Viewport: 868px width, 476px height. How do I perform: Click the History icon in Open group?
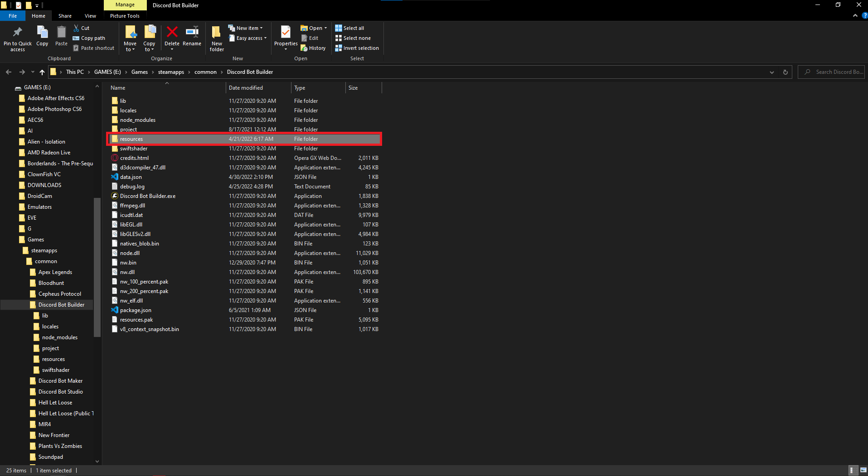pyautogui.click(x=313, y=48)
